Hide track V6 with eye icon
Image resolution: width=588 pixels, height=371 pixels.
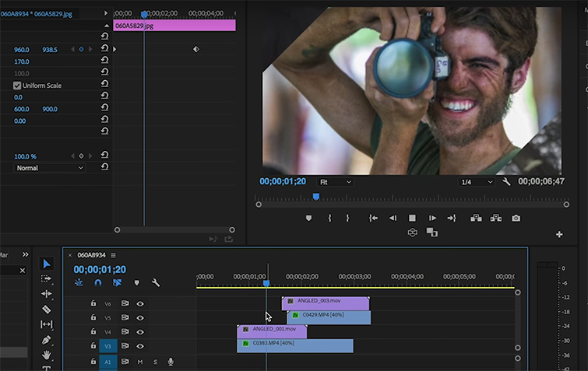pos(141,304)
